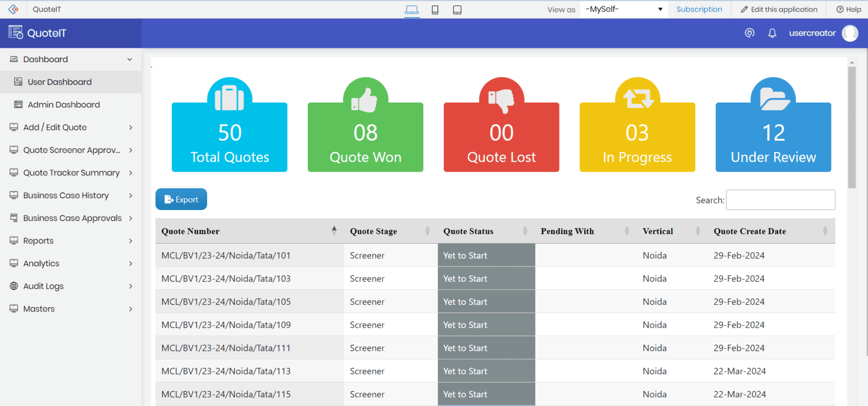Open the Admin Dashboard page
Image resolution: width=868 pixels, height=406 pixels.
[63, 105]
